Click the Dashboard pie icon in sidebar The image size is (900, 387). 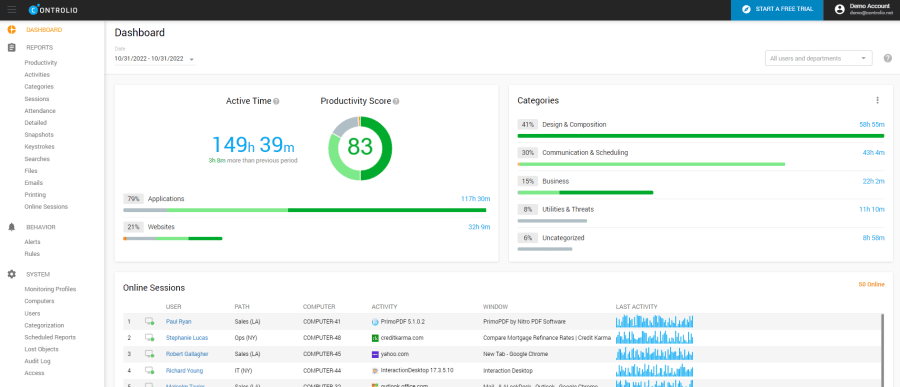(11, 30)
